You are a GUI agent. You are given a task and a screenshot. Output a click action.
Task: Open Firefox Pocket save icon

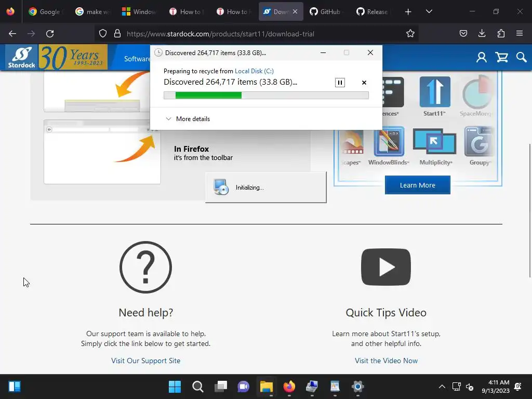463,33
